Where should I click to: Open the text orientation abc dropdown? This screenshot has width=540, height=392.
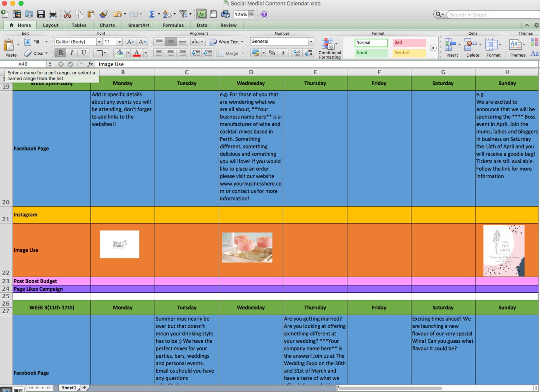point(197,42)
